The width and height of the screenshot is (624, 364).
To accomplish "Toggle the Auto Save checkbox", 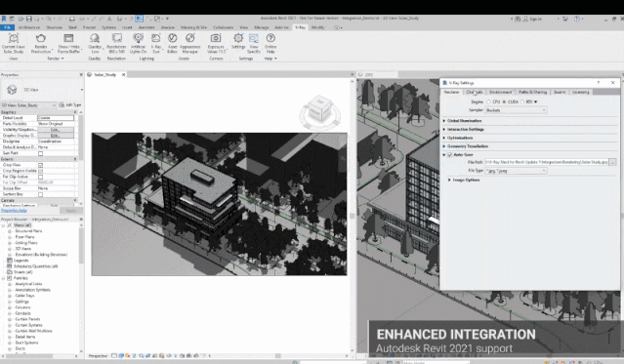I will point(450,155).
